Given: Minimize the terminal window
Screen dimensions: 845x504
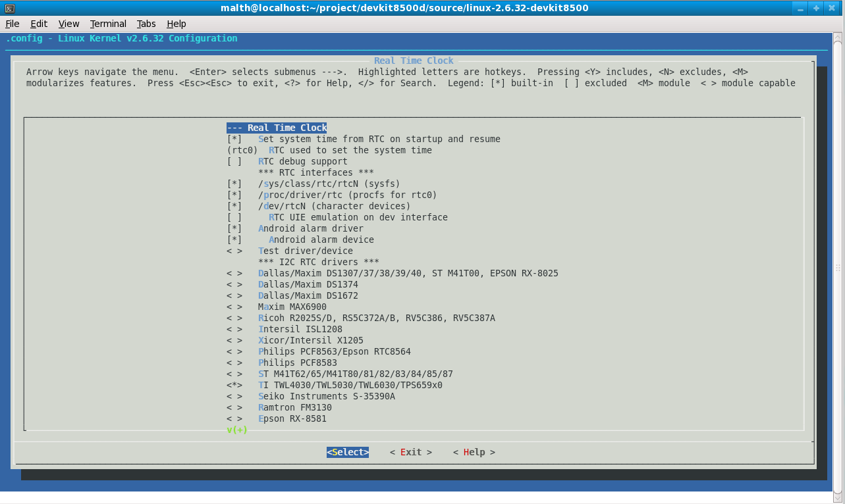Looking at the screenshot, I should point(802,8).
